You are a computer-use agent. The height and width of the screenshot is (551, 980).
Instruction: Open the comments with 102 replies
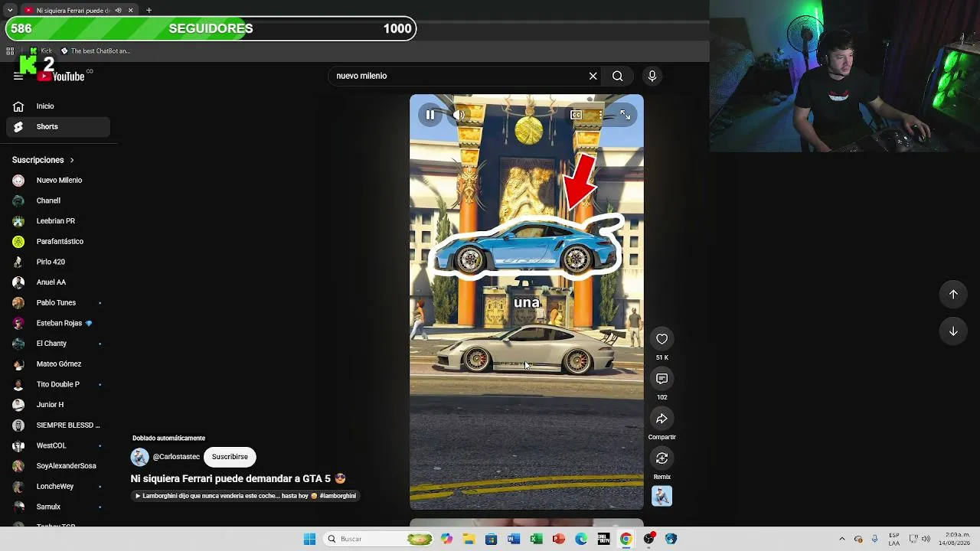(x=661, y=379)
